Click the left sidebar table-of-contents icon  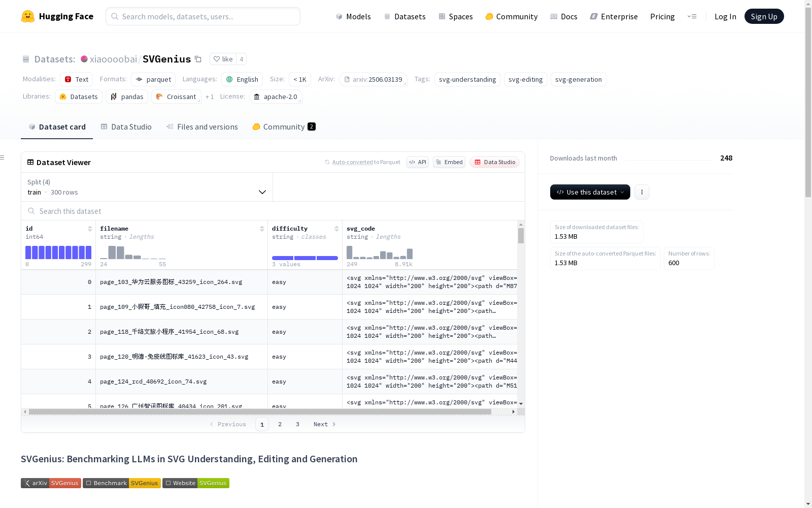pos(3,157)
